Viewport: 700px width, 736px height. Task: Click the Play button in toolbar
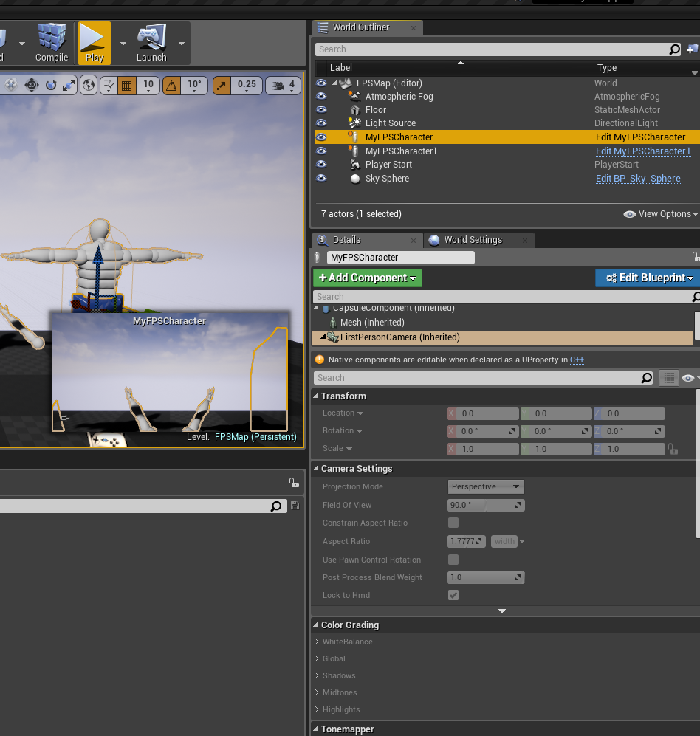(94, 42)
